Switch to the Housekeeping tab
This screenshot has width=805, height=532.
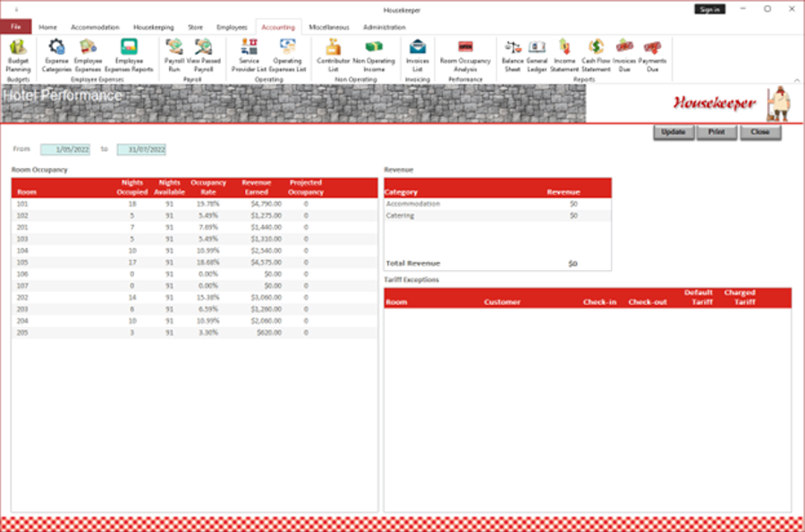click(x=154, y=27)
